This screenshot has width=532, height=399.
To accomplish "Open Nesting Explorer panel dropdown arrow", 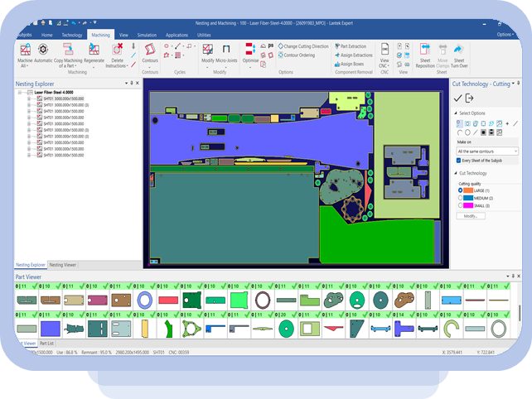I will pos(126,83).
